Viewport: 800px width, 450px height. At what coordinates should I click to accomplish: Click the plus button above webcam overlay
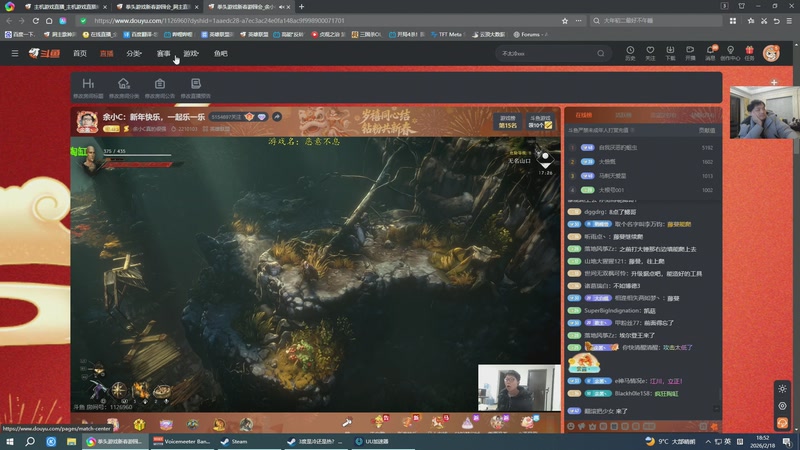click(774, 82)
